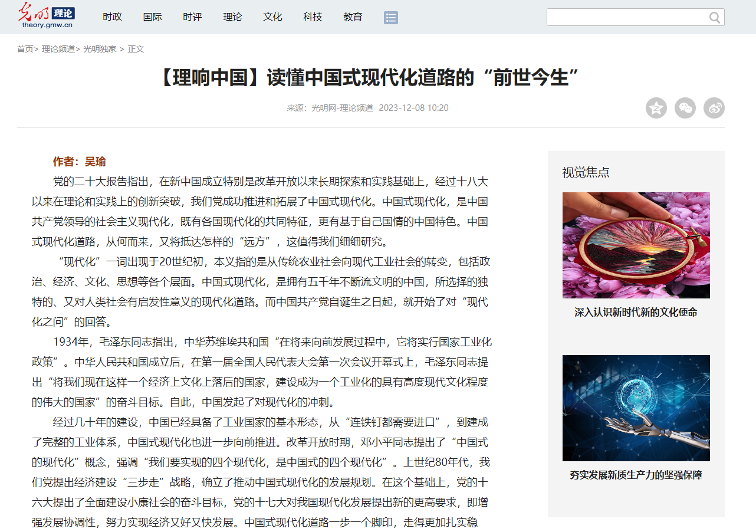Open the navigation list menu icon
The width and height of the screenshot is (756, 532).
point(390,17)
